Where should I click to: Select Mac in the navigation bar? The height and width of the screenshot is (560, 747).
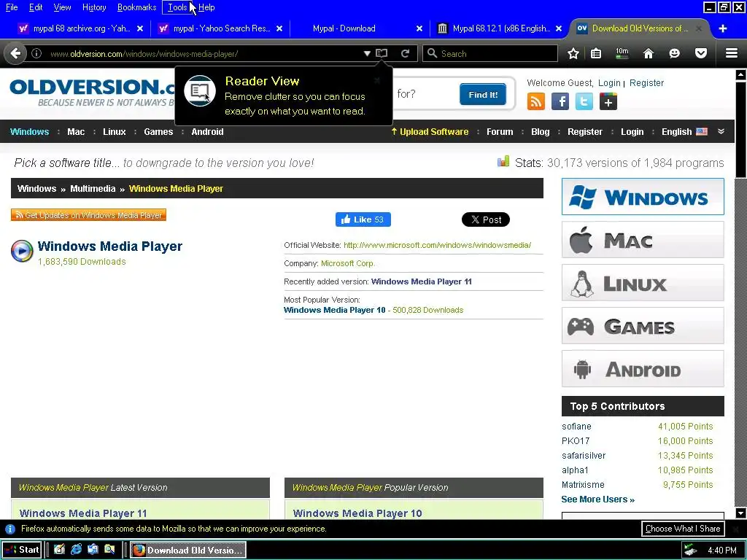tap(76, 132)
